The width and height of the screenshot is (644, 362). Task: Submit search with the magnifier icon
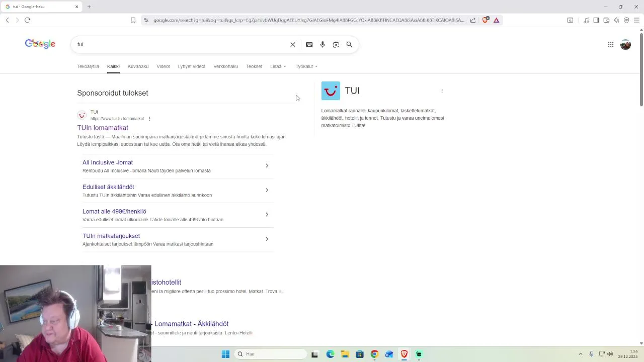point(349,44)
